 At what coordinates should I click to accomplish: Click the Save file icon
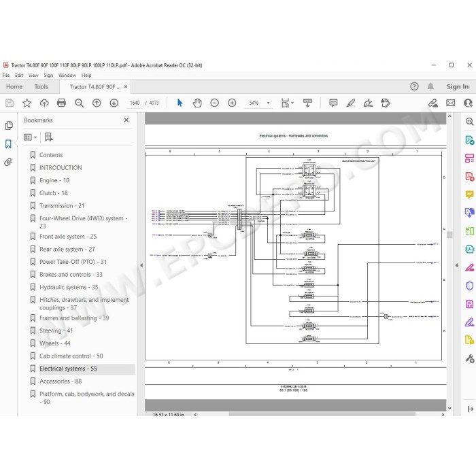click(x=10, y=103)
